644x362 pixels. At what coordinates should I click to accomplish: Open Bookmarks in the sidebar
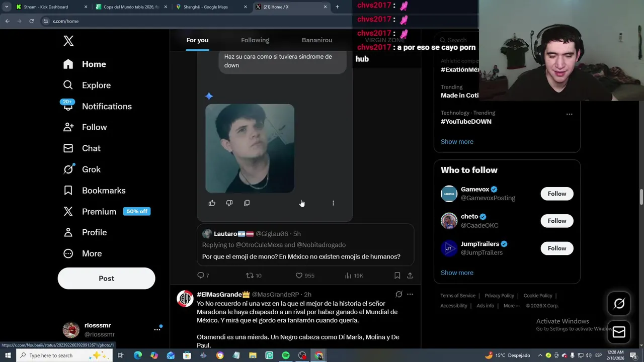point(94,191)
